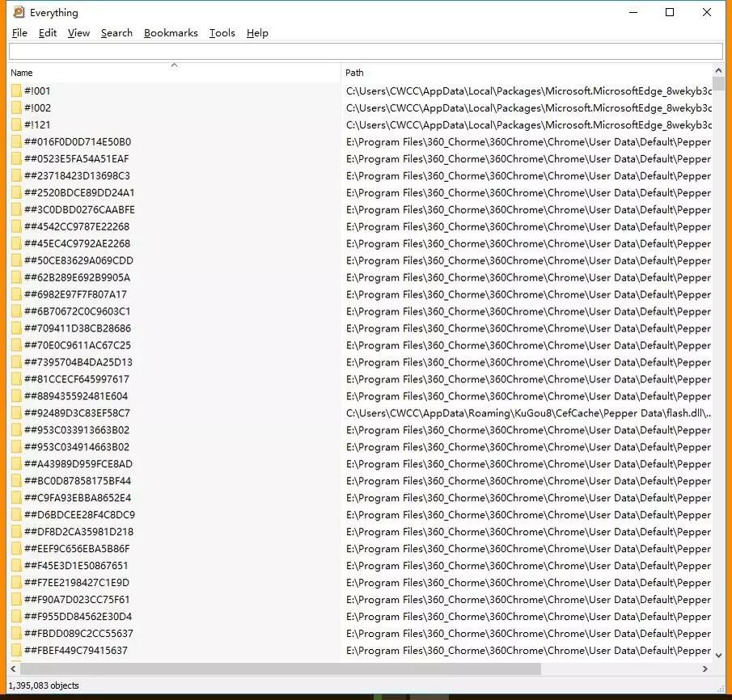
Task: Open the Help menu
Action: (257, 33)
